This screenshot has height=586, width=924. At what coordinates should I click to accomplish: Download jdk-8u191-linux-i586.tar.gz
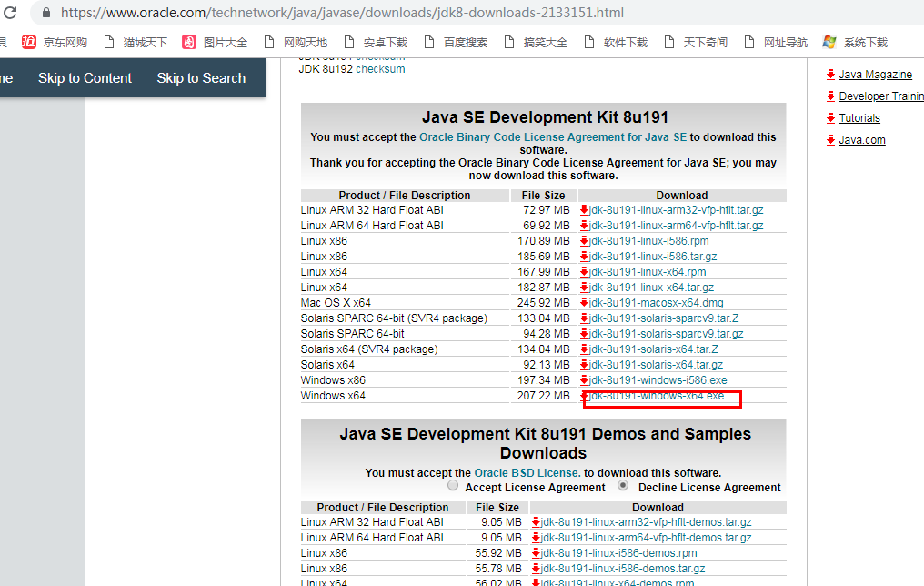pyautogui.click(x=653, y=257)
